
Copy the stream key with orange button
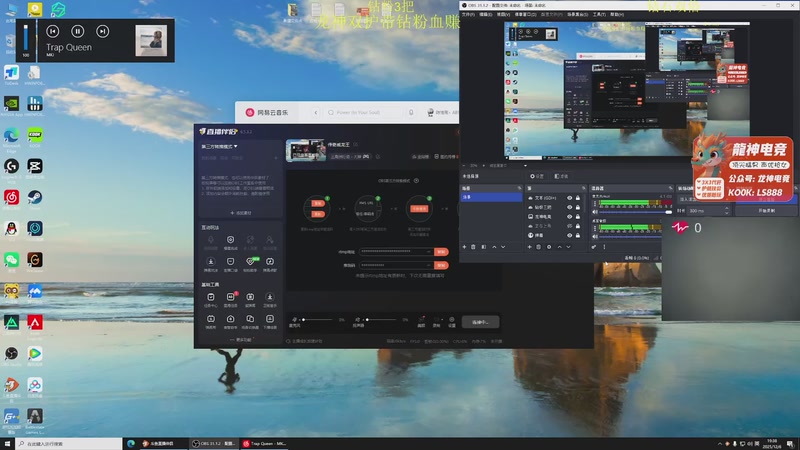point(441,265)
